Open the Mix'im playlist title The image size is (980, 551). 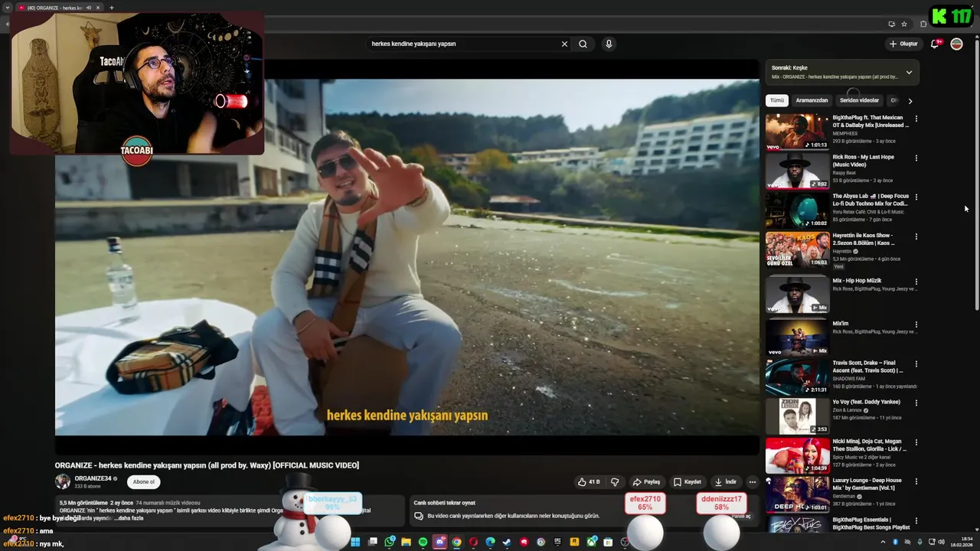[841, 324]
